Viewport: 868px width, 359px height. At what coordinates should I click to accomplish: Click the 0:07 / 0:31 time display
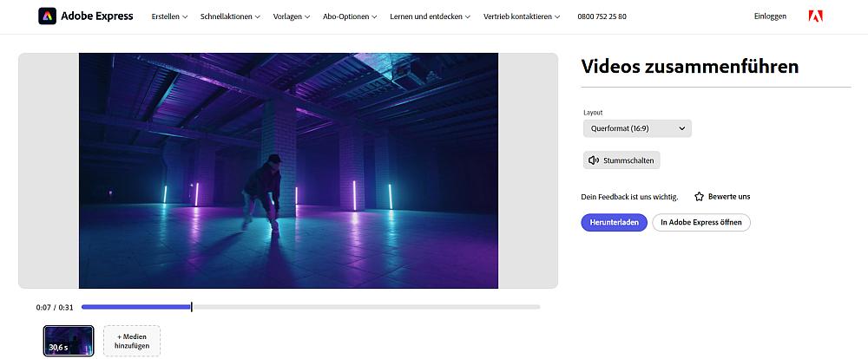[55, 307]
